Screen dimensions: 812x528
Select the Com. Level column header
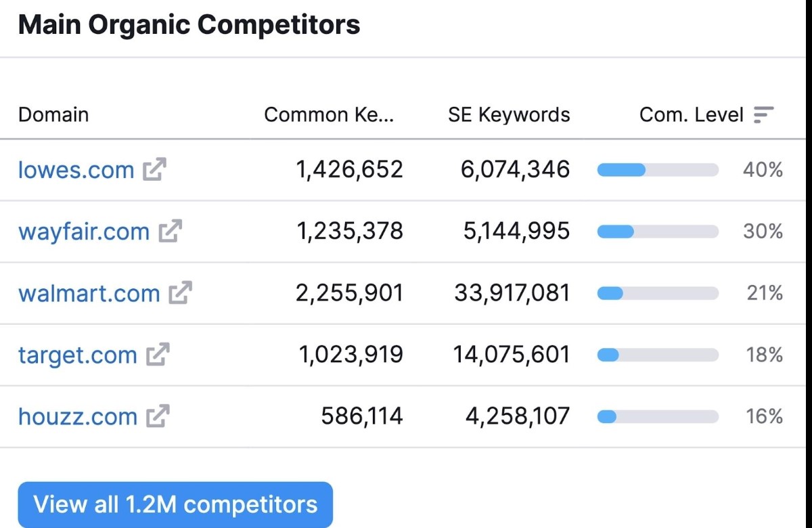pyautogui.click(x=692, y=115)
